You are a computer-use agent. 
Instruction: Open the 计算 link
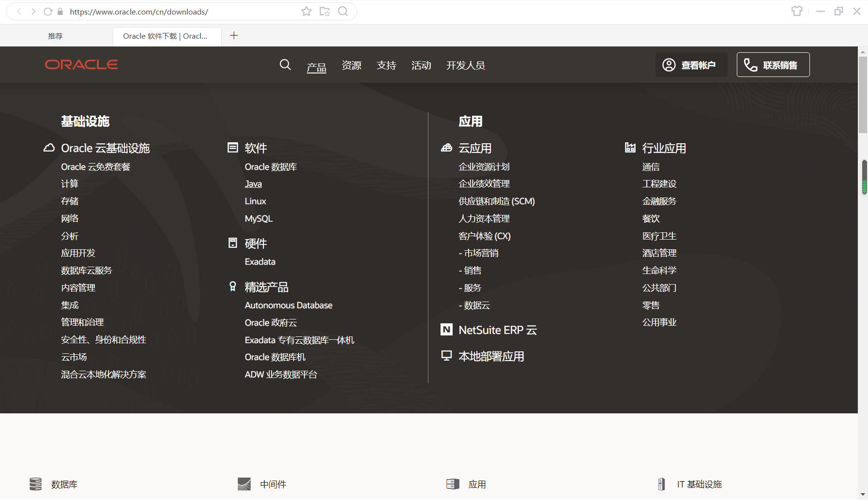70,184
